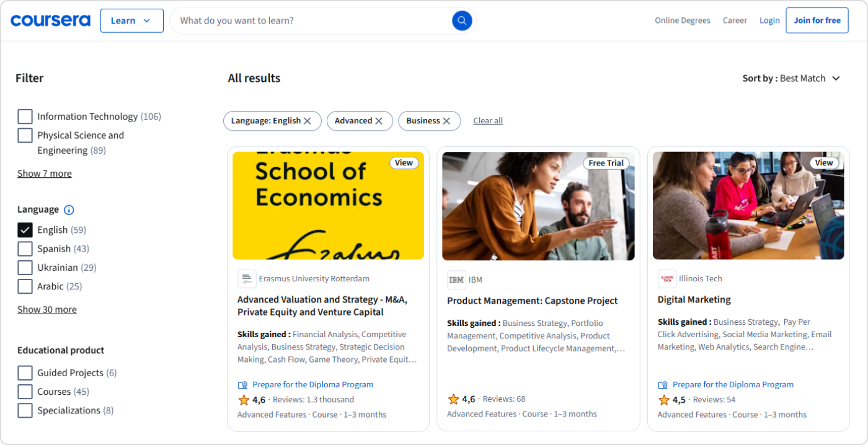
Task: Uncheck the English language checkbox
Action: pos(25,229)
